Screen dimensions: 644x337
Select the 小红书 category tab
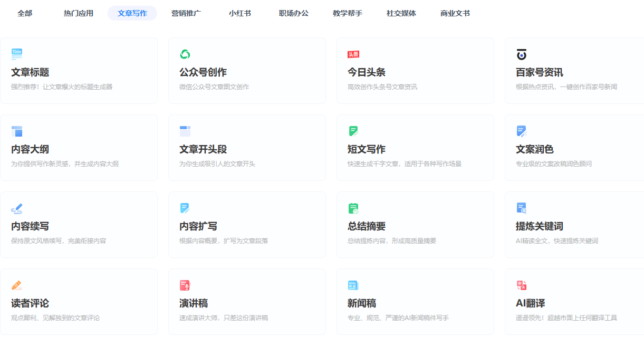[240, 13]
